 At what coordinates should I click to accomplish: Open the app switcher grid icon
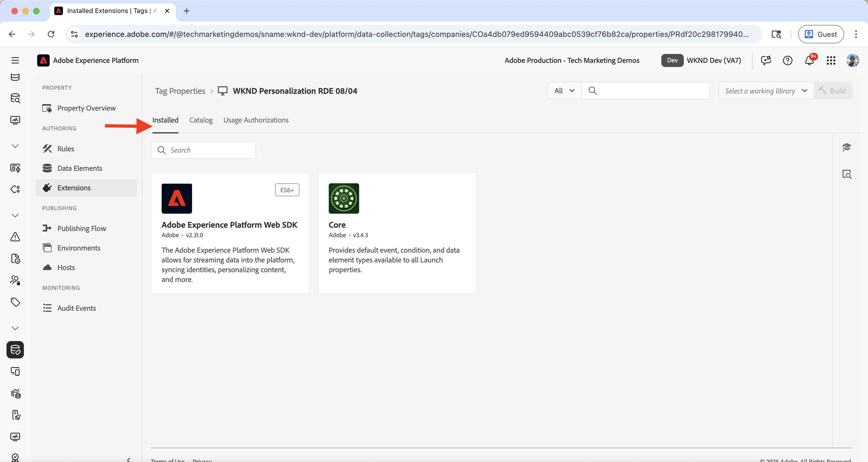(831, 60)
